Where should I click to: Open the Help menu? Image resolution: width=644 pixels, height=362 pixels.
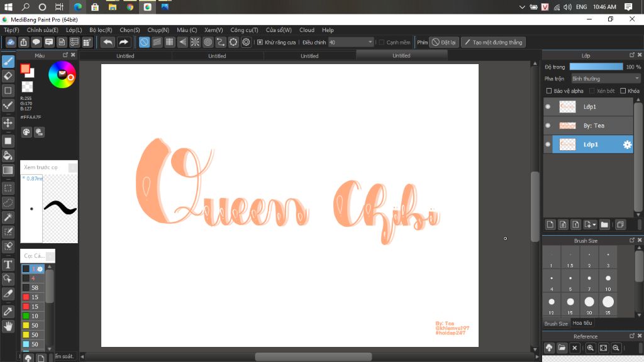tap(328, 30)
